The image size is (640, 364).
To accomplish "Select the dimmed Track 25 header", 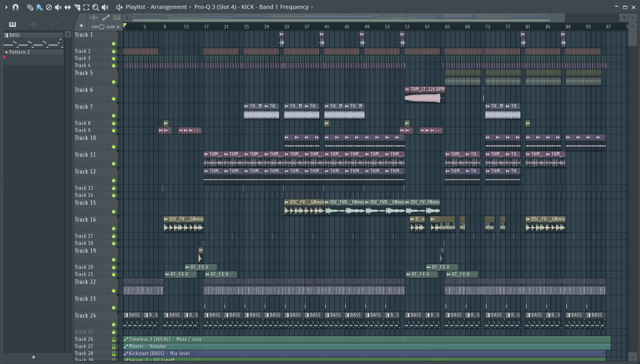I will click(96, 332).
